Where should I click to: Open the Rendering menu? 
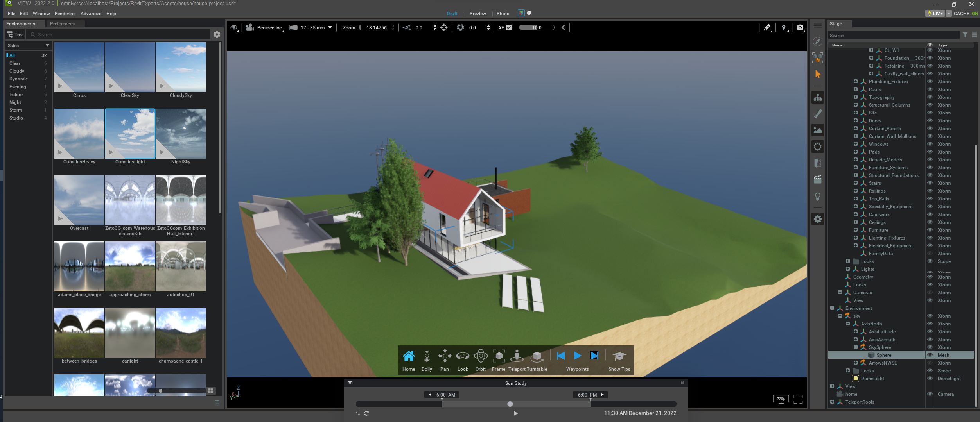[65, 14]
